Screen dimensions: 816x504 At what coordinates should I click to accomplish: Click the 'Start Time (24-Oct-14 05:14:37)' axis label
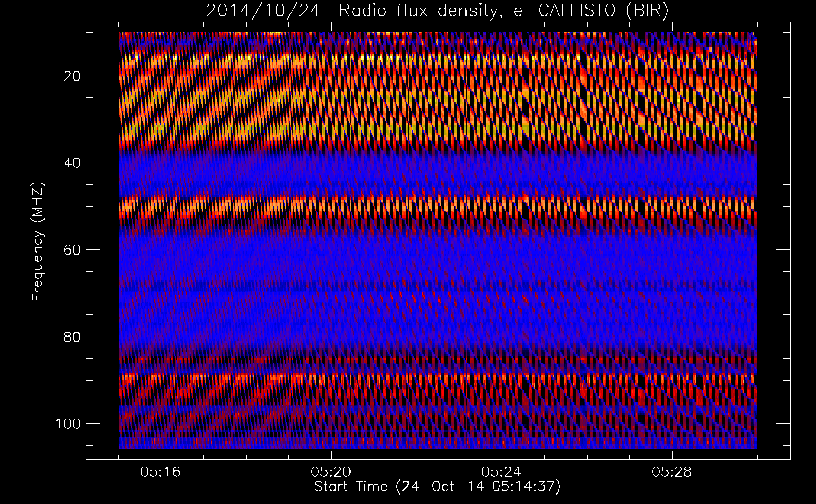pyautogui.click(x=437, y=487)
